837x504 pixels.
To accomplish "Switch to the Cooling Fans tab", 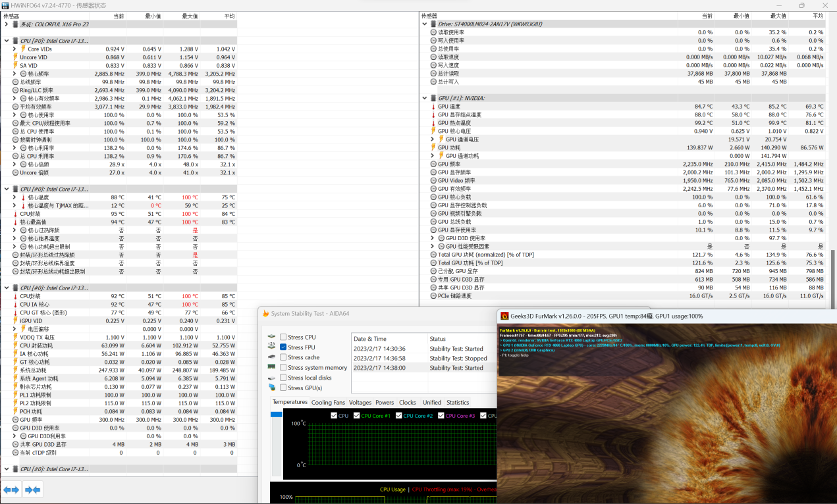I will [x=328, y=403].
